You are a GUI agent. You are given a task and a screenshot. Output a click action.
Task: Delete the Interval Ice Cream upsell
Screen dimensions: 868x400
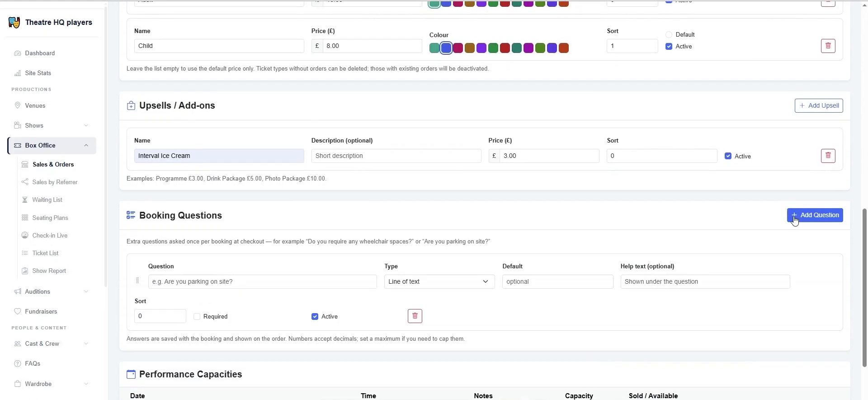coord(828,156)
